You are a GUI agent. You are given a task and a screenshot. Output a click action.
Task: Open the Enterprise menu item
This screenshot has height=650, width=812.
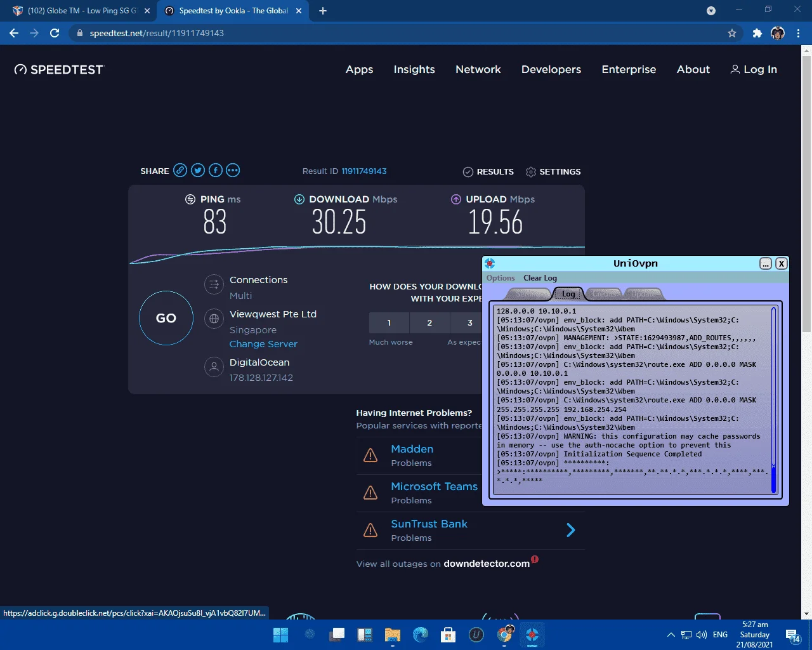point(629,70)
